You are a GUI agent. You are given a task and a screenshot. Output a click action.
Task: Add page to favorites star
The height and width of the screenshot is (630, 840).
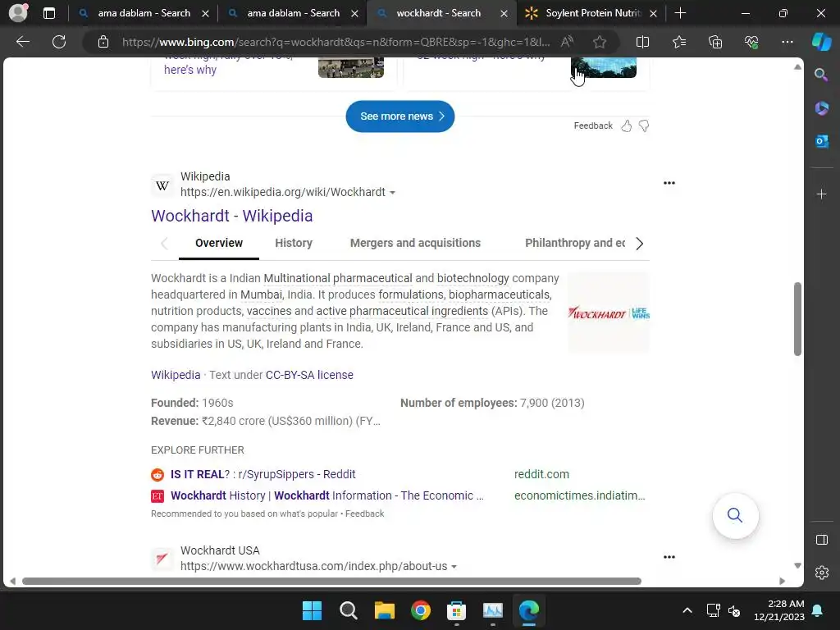600,42
